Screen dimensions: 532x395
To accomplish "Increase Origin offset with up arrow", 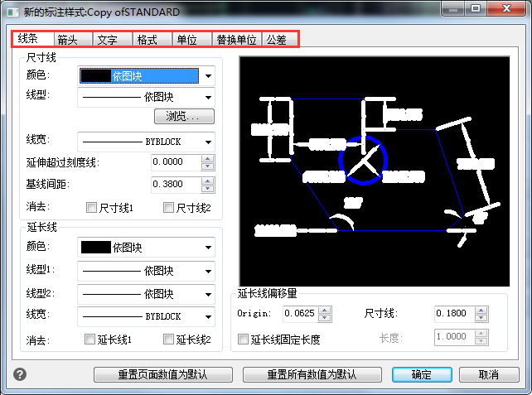I will click(x=325, y=310).
